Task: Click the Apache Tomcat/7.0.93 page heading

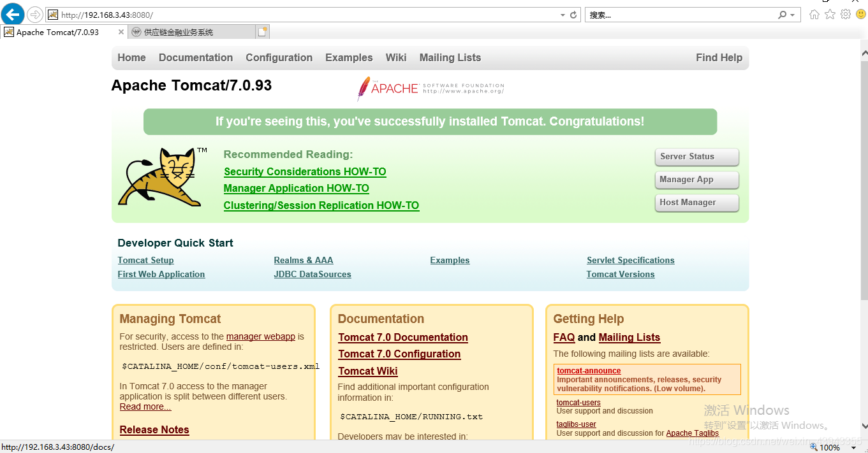Action: pyautogui.click(x=191, y=85)
